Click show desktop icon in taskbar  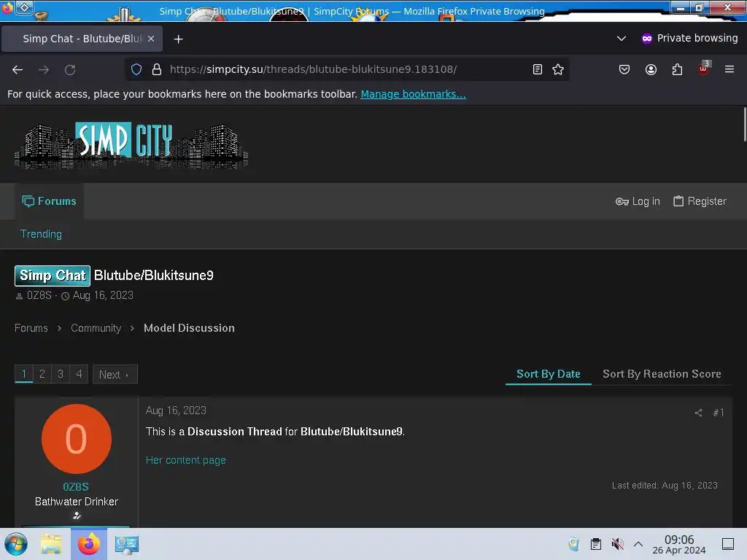pyautogui.click(x=728, y=544)
